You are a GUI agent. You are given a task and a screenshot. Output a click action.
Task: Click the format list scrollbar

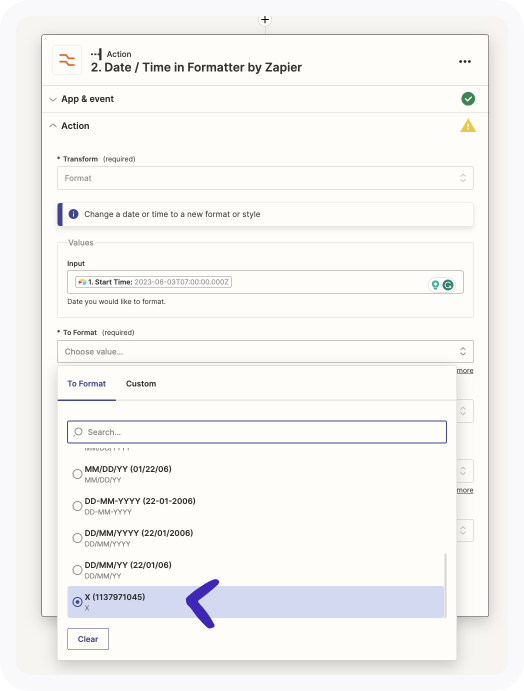click(x=445, y=585)
